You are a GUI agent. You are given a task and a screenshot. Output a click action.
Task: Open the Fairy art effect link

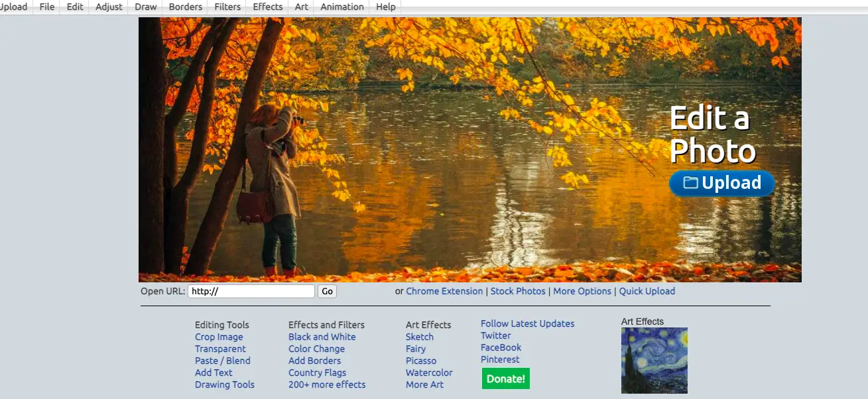coord(416,349)
